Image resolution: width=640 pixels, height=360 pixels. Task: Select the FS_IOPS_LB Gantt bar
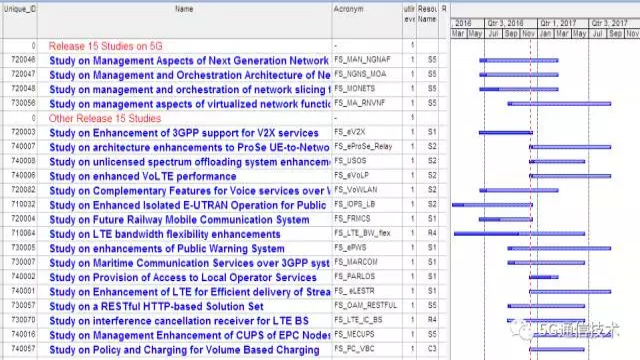[x=492, y=205]
